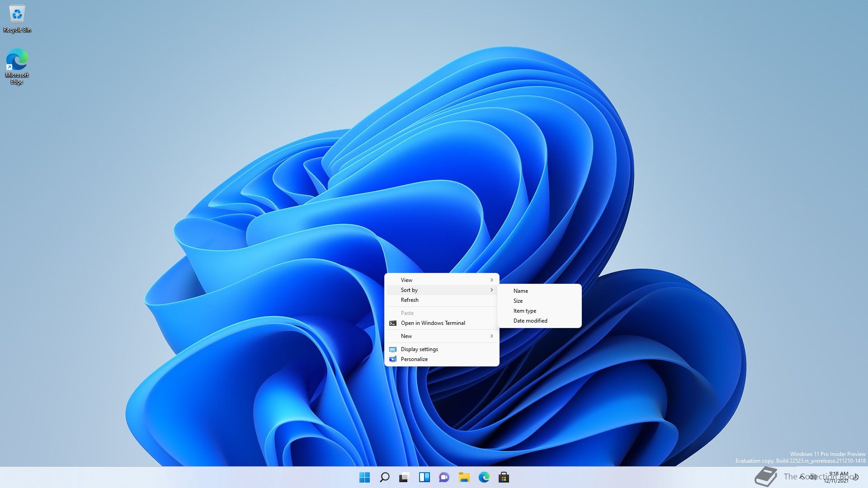Sort desktop icons by Date modified
The image size is (868, 488).
click(539, 321)
